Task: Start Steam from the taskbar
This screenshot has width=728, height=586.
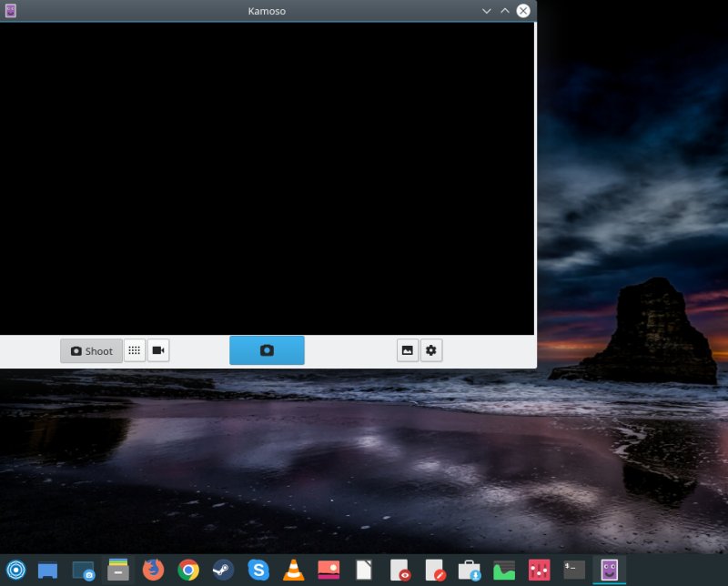Action: (224, 572)
